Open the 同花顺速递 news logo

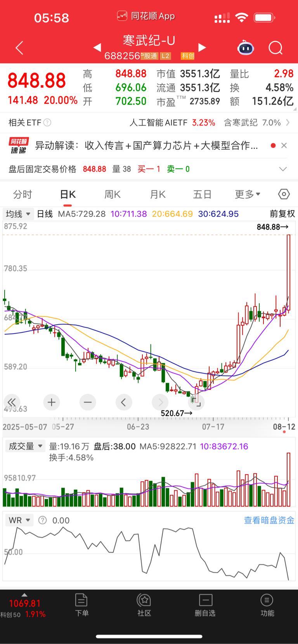coord(19,145)
